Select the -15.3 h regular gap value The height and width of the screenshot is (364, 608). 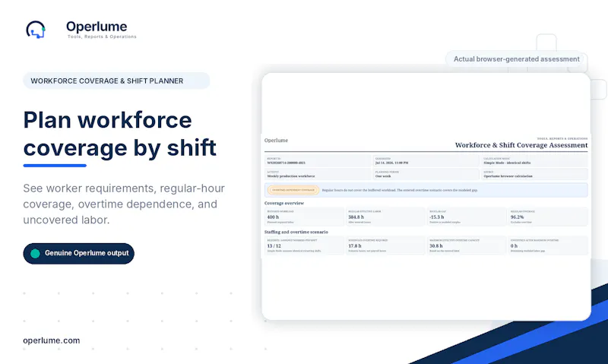[x=436, y=217]
